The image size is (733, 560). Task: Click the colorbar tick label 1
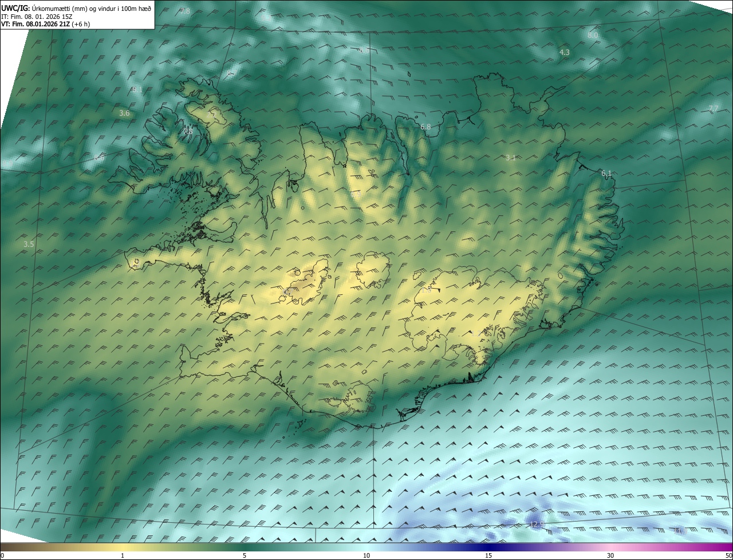(123, 555)
